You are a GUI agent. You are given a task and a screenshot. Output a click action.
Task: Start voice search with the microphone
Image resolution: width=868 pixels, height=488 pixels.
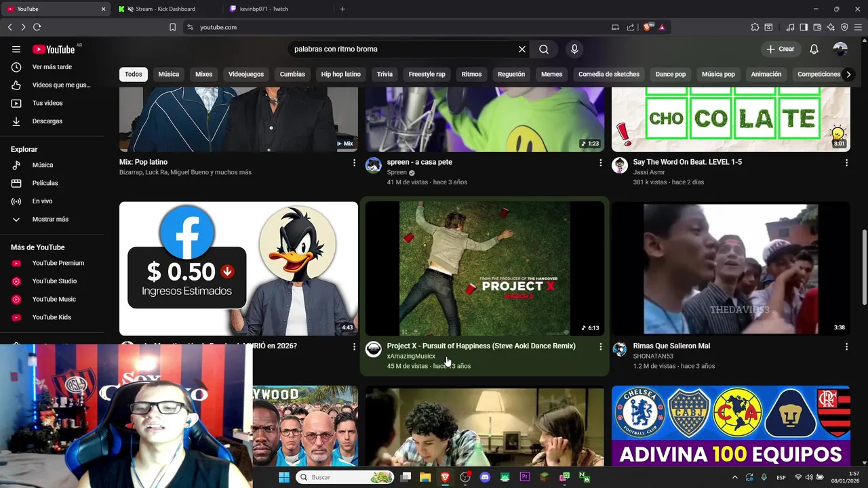(574, 49)
